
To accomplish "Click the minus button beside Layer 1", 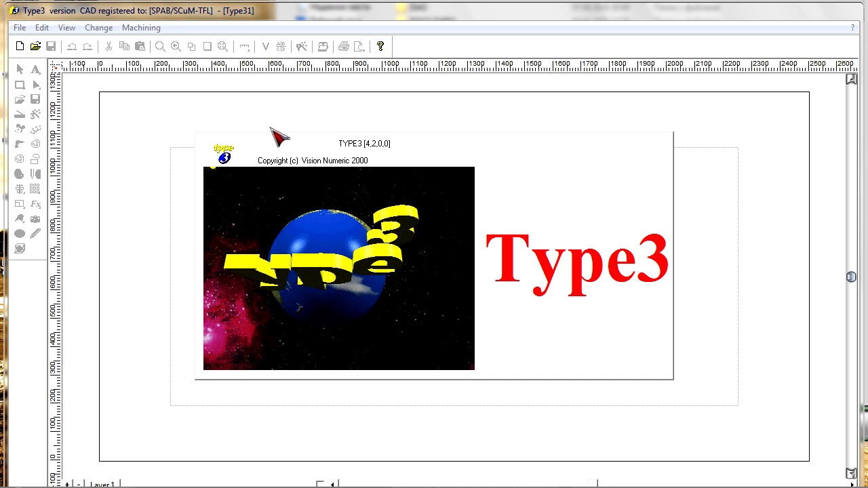I will pos(79,484).
